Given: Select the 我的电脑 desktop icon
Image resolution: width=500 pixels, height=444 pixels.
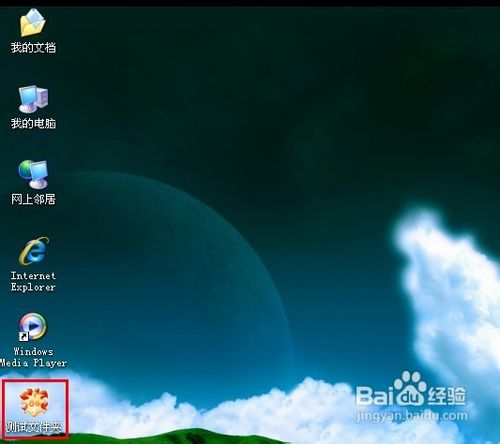Looking at the screenshot, I should [x=33, y=99].
